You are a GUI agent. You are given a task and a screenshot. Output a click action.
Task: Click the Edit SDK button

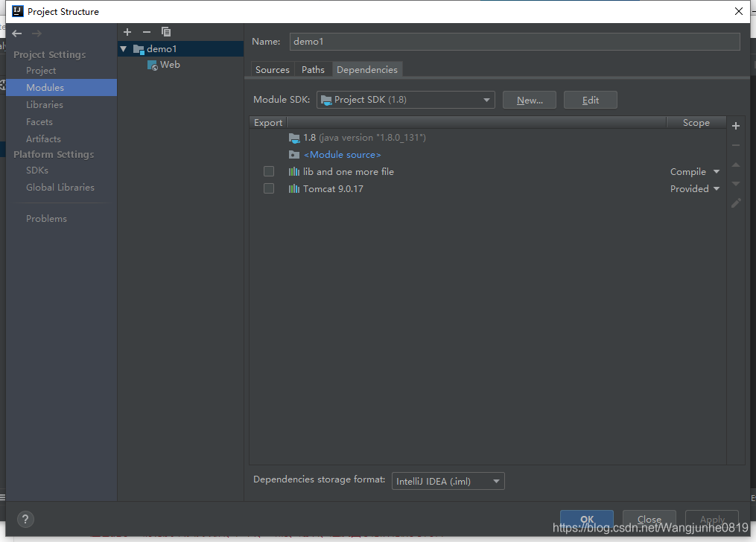tap(590, 100)
